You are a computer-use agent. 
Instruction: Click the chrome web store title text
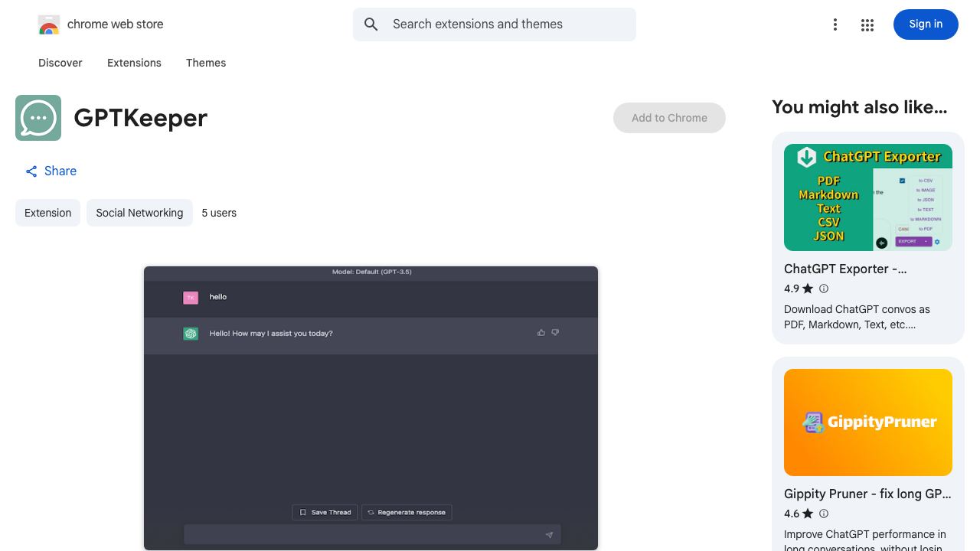pos(116,24)
